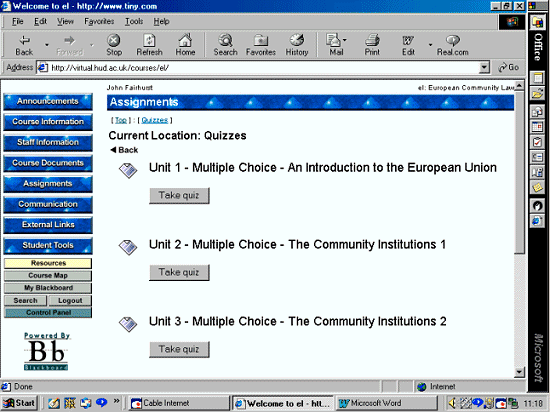
Task: Click the Unit 3 quiz document icon
Action: pyautogui.click(x=128, y=324)
